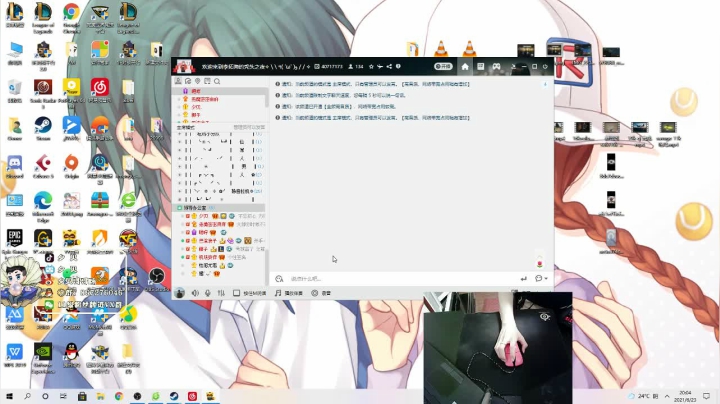
Task: Open the notification center on taskbar
Action: [x=707, y=396]
